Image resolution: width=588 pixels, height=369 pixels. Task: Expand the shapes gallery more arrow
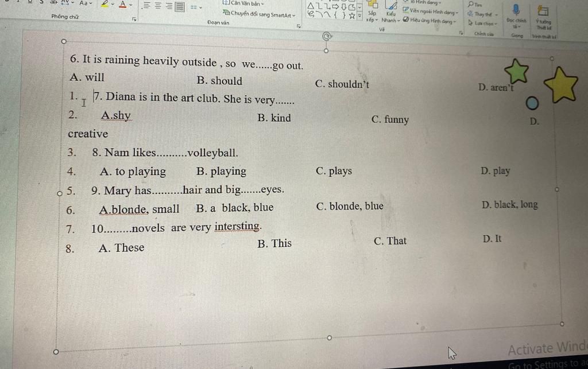[x=359, y=15]
